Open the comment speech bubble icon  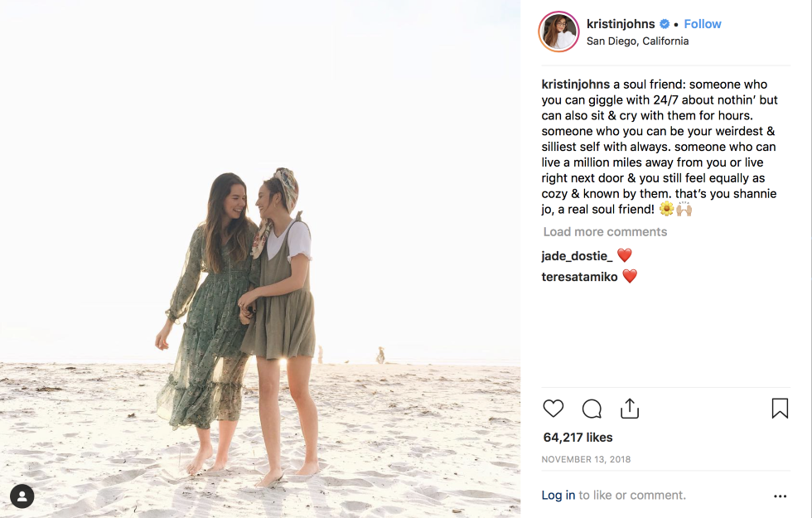pyautogui.click(x=592, y=408)
